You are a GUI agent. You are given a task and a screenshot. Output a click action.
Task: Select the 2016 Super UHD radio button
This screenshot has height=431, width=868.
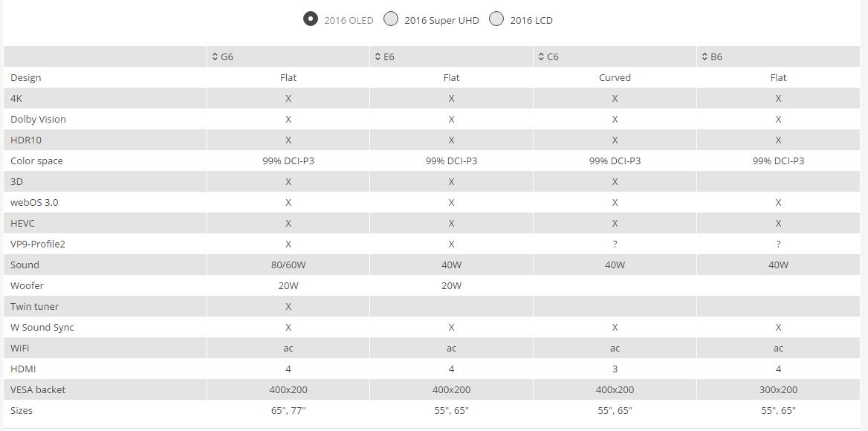[392, 19]
